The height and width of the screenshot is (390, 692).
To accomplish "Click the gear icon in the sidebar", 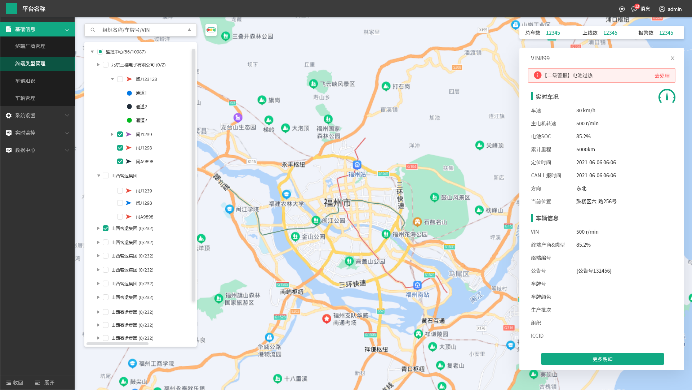I will point(8,116).
